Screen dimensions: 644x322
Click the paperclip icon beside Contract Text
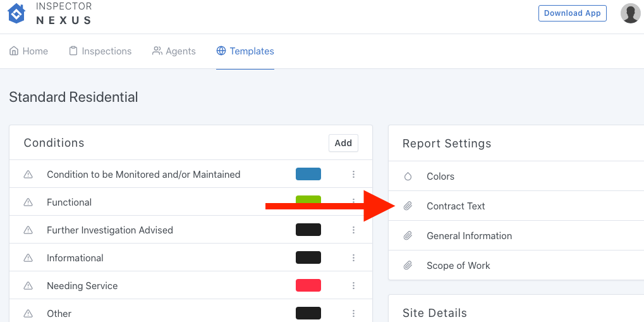(408, 206)
